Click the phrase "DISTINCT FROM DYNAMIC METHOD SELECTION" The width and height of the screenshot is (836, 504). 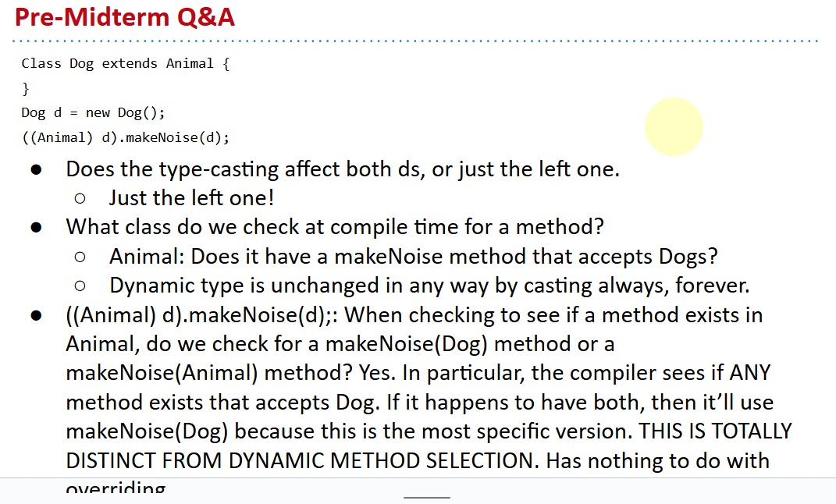pyautogui.click(x=302, y=461)
